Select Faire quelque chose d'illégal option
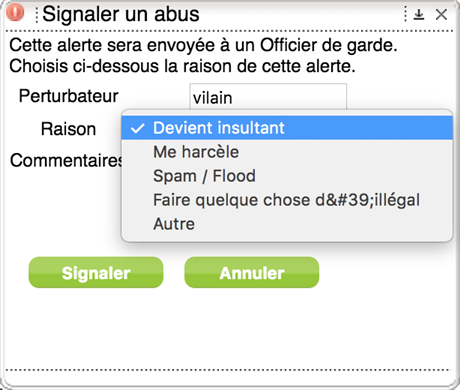The height and width of the screenshot is (390, 460). [287, 200]
